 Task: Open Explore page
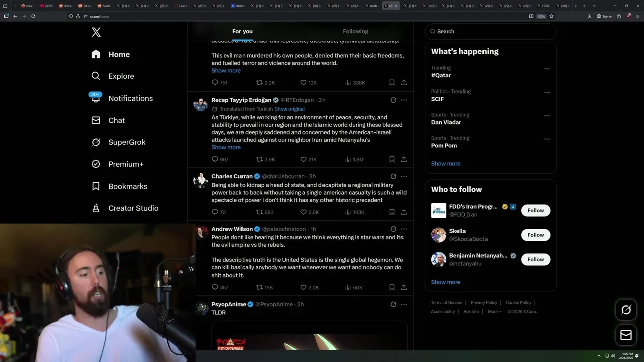click(x=113, y=76)
